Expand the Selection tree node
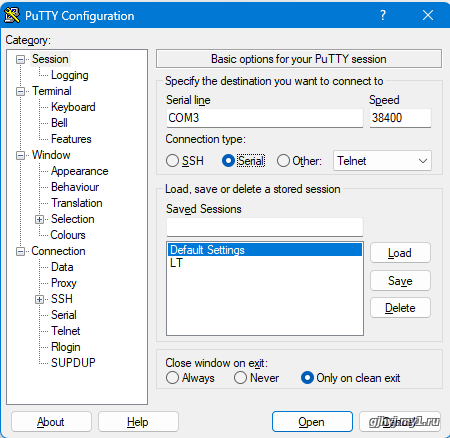Image resolution: width=450 pixels, height=438 pixels. (x=39, y=219)
